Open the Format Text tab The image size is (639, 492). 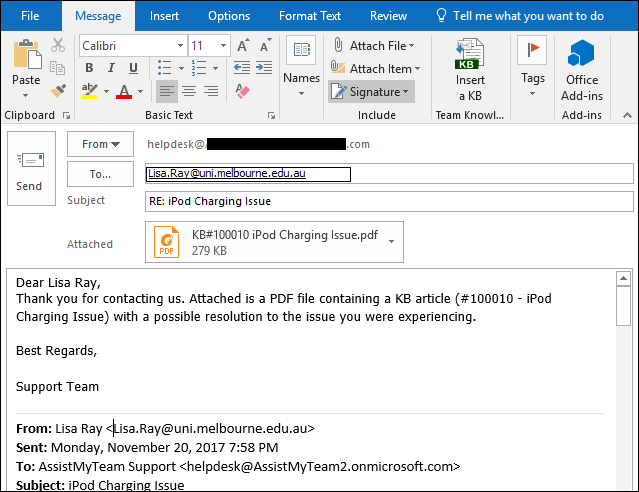pyautogui.click(x=309, y=16)
